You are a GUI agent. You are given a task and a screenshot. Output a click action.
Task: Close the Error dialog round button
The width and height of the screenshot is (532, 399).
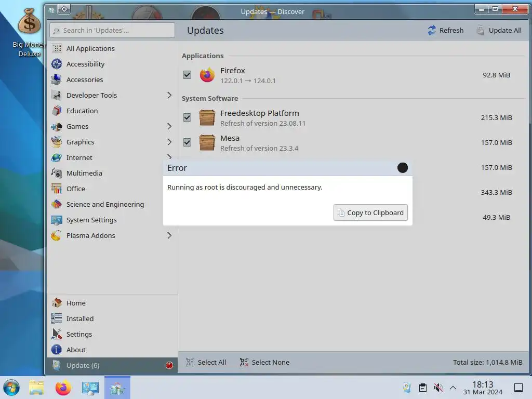pyautogui.click(x=403, y=168)
